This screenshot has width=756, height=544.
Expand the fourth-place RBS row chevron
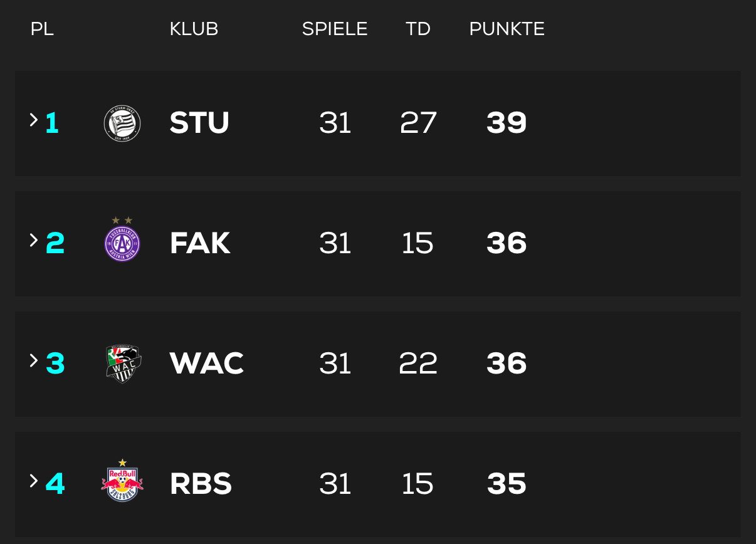tap(34, 481)
